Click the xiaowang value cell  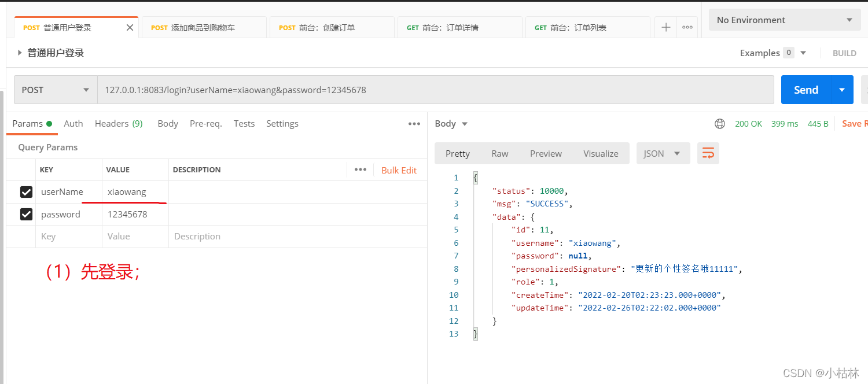(135, 192)
